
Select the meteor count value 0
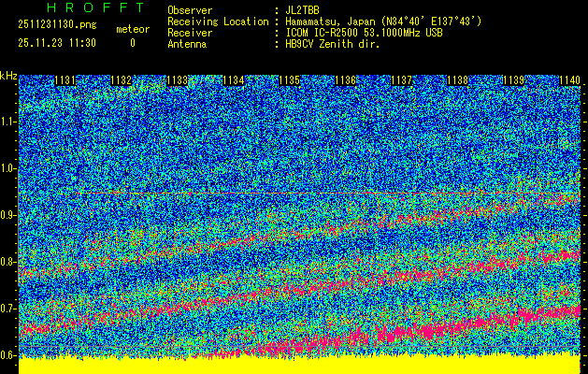(x=132, y=43)
